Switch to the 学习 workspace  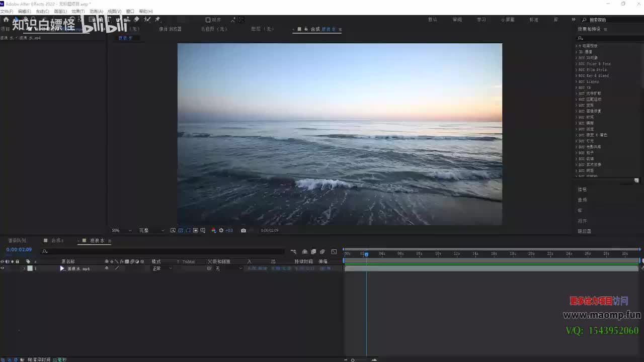(x=481, y=20)
